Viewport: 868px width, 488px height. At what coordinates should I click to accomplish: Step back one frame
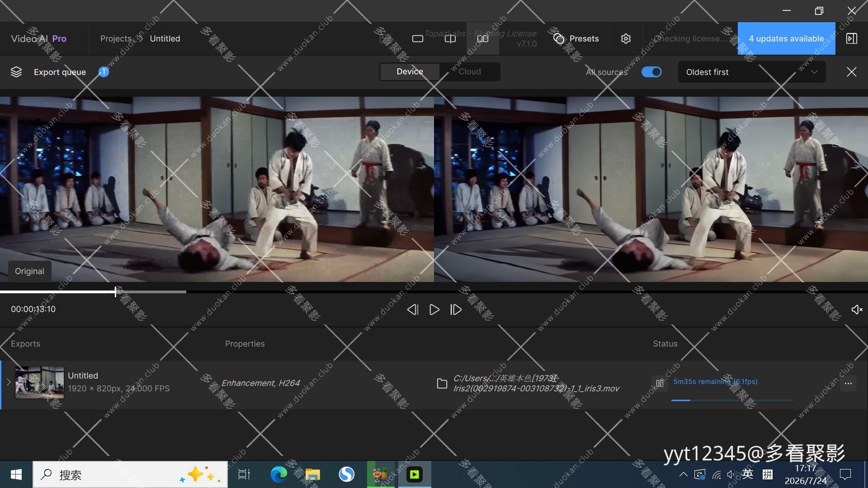point(413,310)
